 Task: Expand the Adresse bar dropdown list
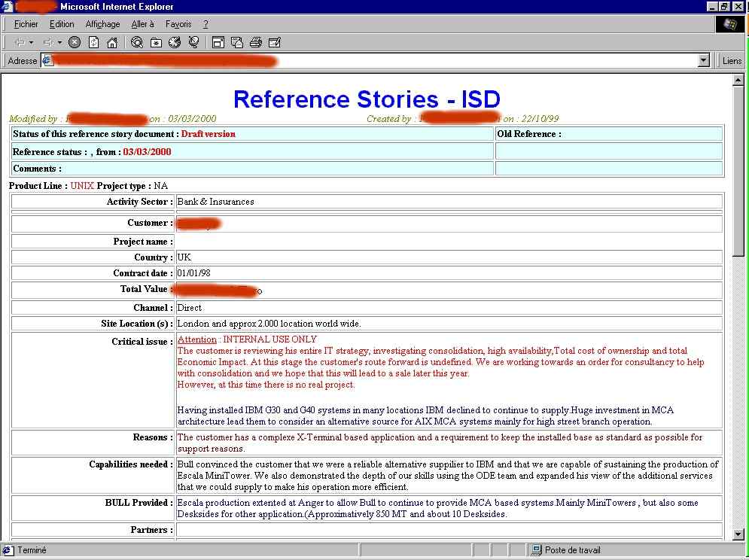704,61
